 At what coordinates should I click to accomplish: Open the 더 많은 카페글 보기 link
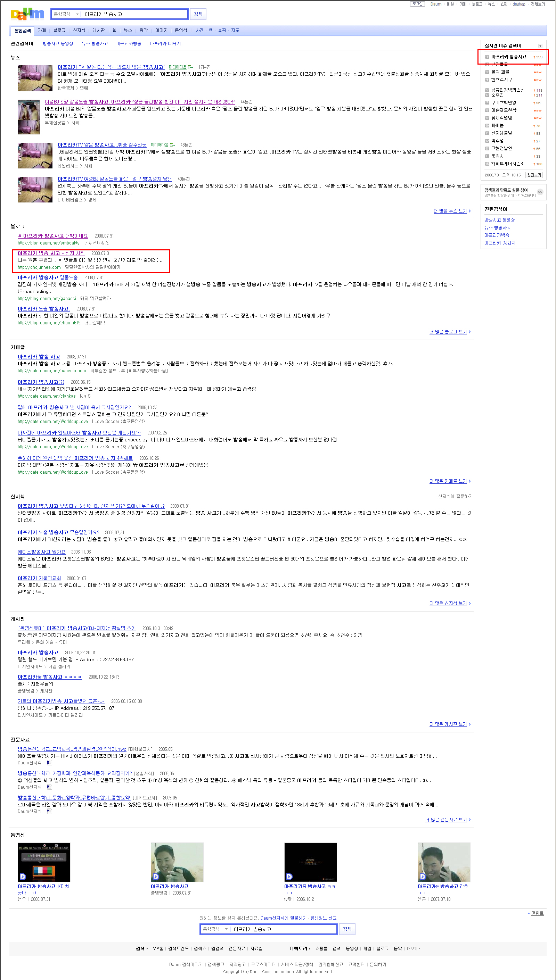[x=448, y=481]
